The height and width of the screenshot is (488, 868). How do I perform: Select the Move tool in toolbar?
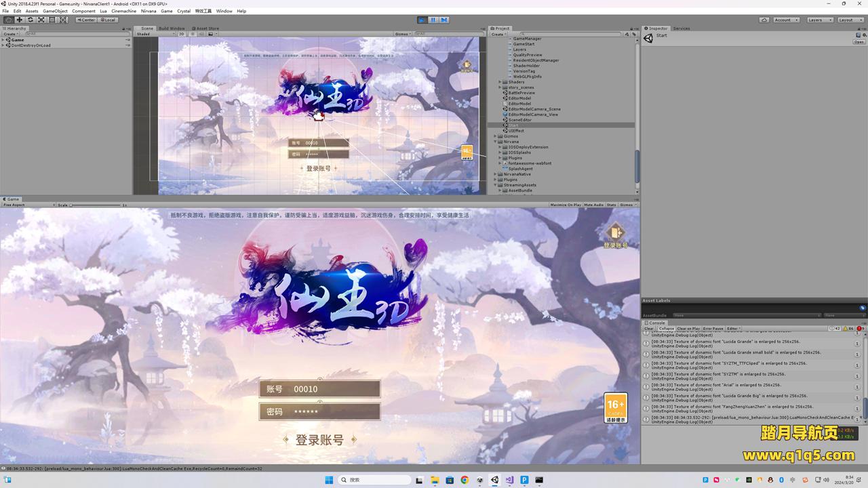tap(19, 20)
